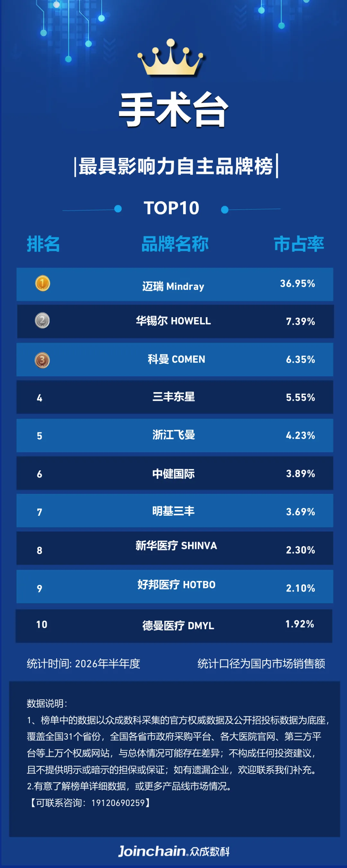Viewport: 347px width, 868px height.
Task: Click the contact number 19120690259
Action: coord(118,803)
